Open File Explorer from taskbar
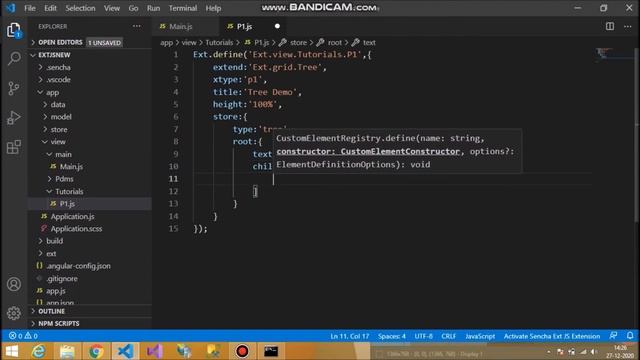 coord(67,351)
